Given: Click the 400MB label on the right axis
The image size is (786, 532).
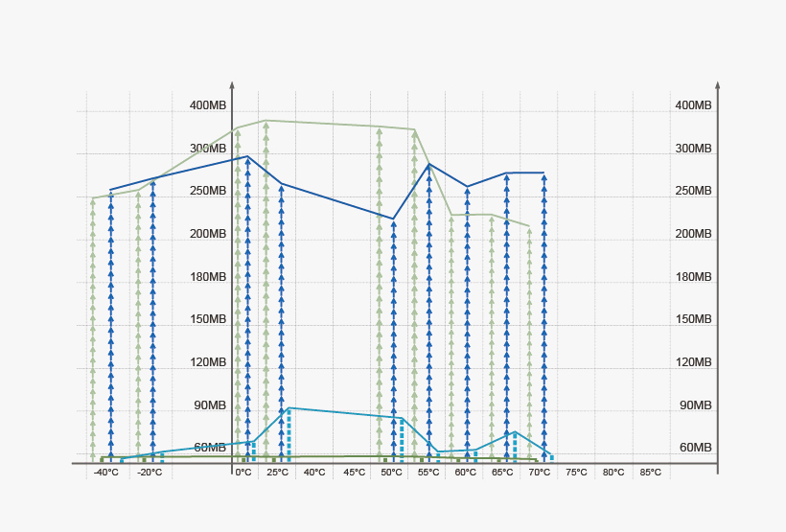Looking at the screenshot, I should tap(693, 105).
